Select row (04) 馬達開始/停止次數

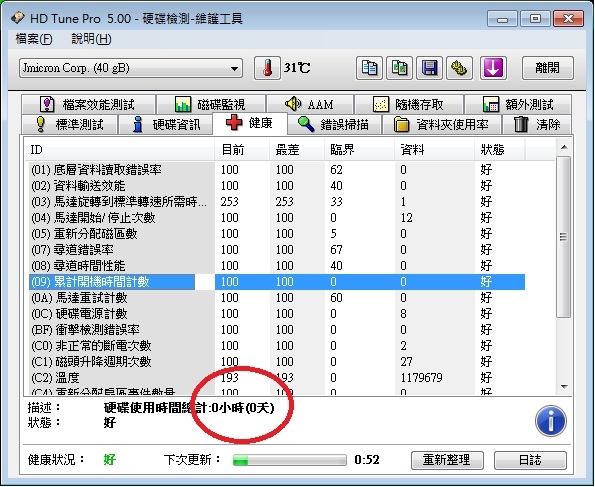click(277, 217)
